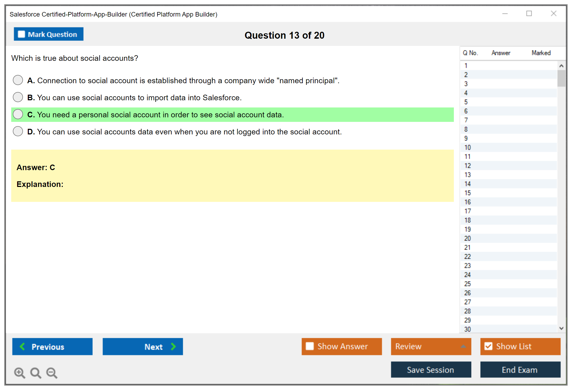Viewport: 574px width, 392px height.
Task: Click the question list scrollbar thumb
Action: pos(561,78)
